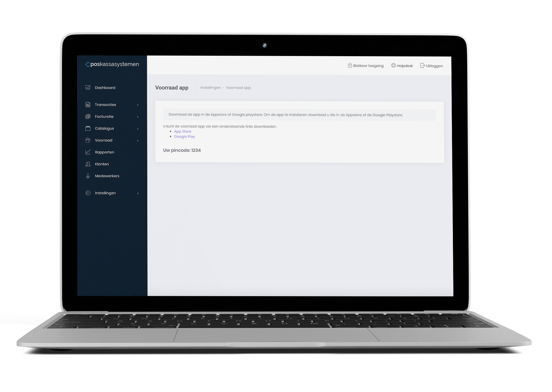Click the Catalogus navigation icon
The width and height of the screenshot is (552, 392).
[88, 128]
